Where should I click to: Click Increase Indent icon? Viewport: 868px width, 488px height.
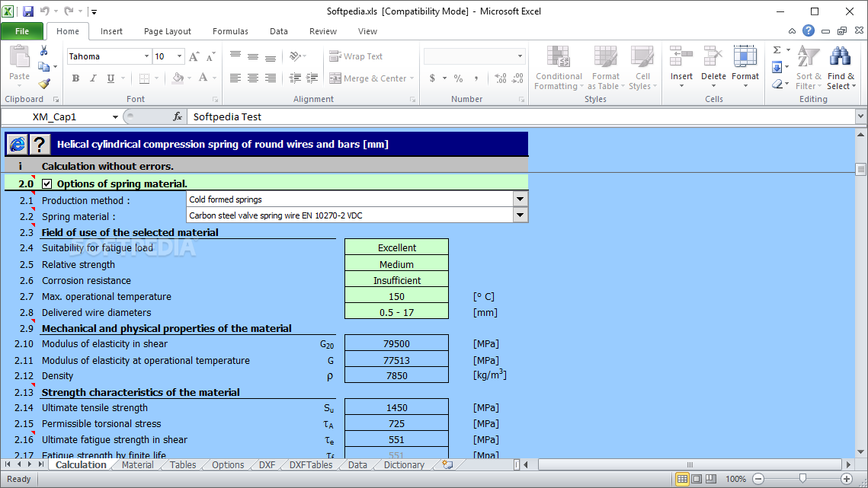click(x=312, y=78)
